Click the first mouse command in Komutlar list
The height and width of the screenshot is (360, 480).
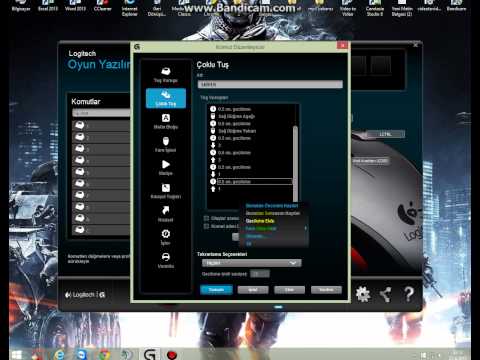coord(101,125)
